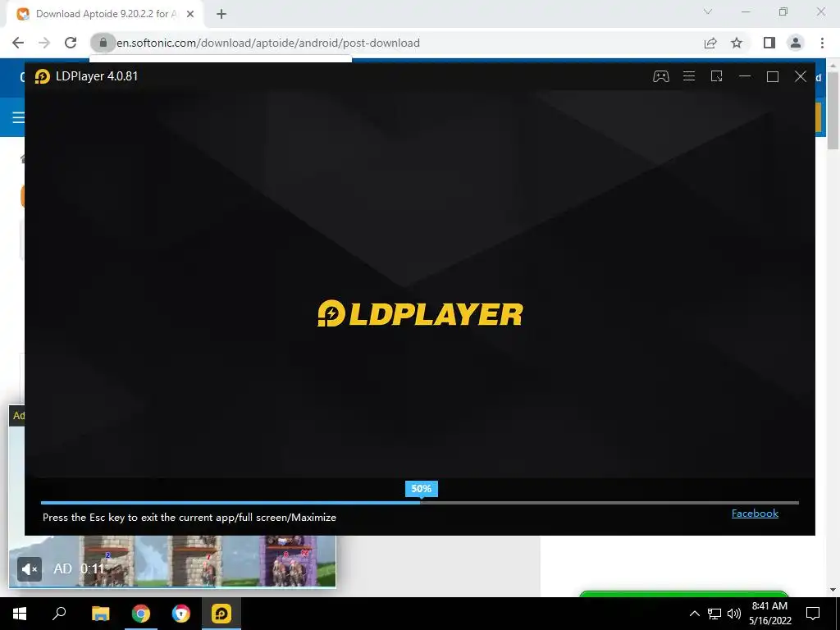This screenshot has height=630, width=840.
Task: Click the LDPlayer loading progress bar
Action: pos(419,503)
